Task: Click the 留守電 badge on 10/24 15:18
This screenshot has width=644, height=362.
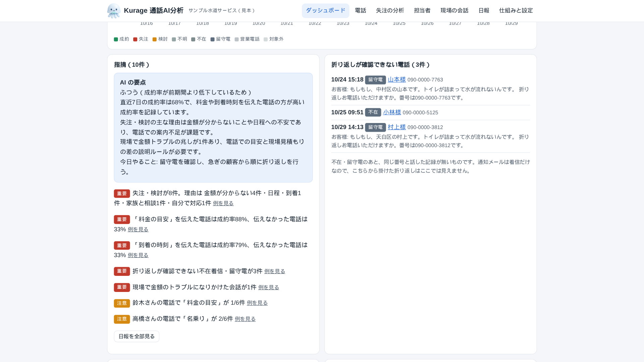Action: pyautogui.click(x=375, y=80)
